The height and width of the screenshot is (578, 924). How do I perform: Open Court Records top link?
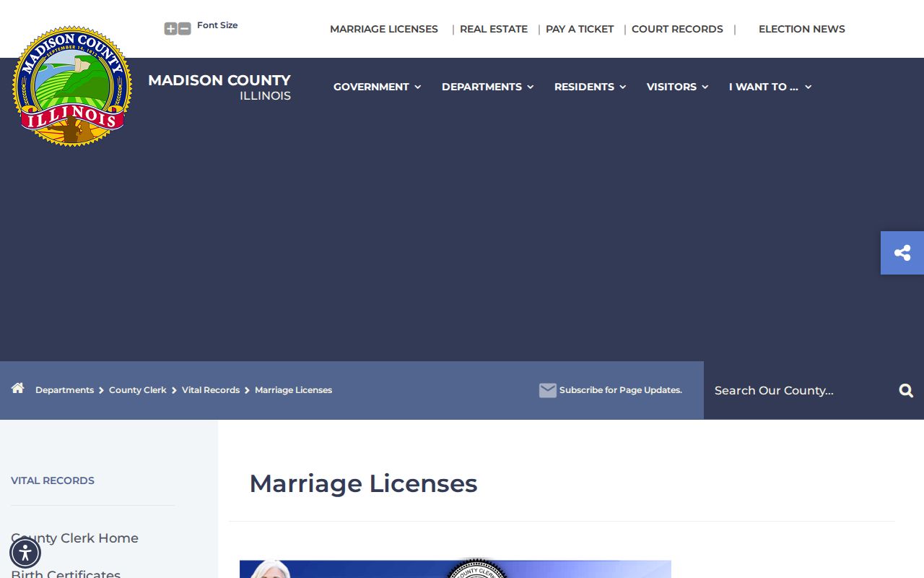pos(677,29)
